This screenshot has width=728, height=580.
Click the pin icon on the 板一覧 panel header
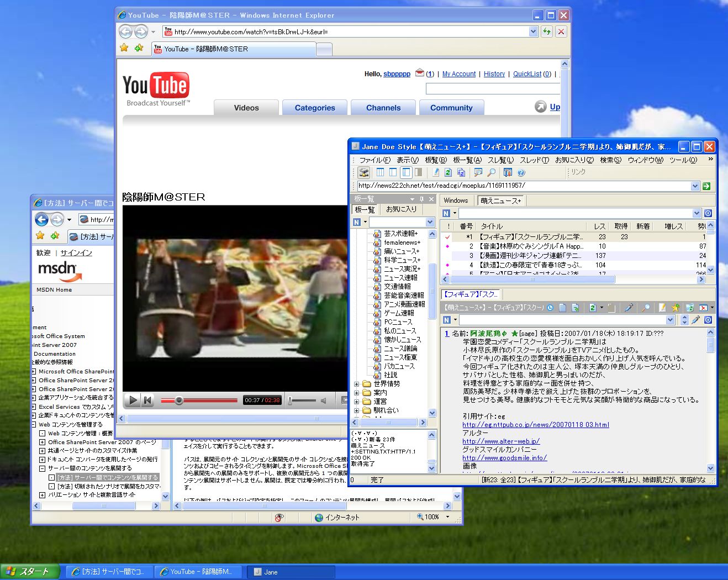coord(421,199)
